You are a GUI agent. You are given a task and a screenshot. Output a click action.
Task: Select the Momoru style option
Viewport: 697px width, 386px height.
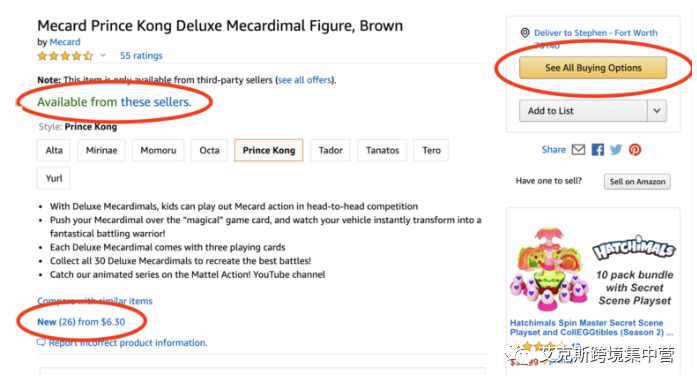pyautogui.click(x=158, y=150)
